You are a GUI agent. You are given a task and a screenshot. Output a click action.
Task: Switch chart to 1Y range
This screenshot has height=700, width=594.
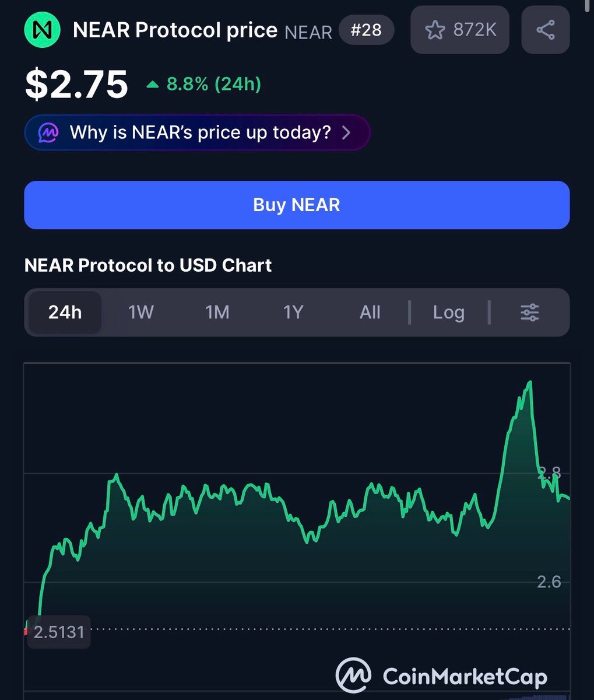click(x=293, y=313)
